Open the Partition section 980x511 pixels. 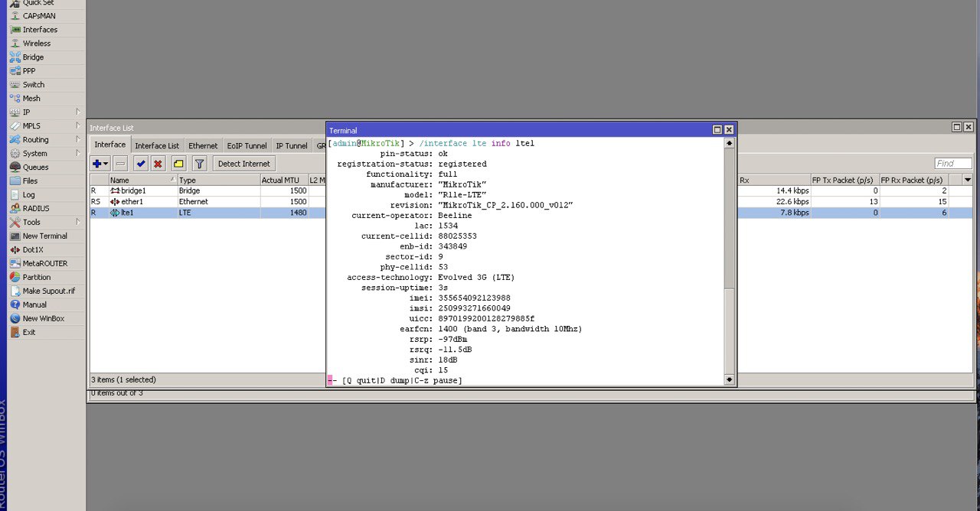(x=37, y=278)
